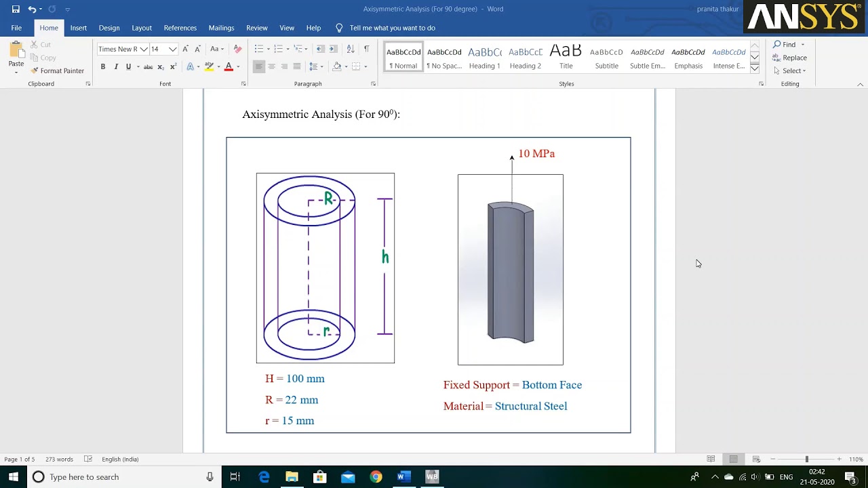Apply the Normal style
The height and width of the screenshot is (488, 868).
click(x=403, y=58)
